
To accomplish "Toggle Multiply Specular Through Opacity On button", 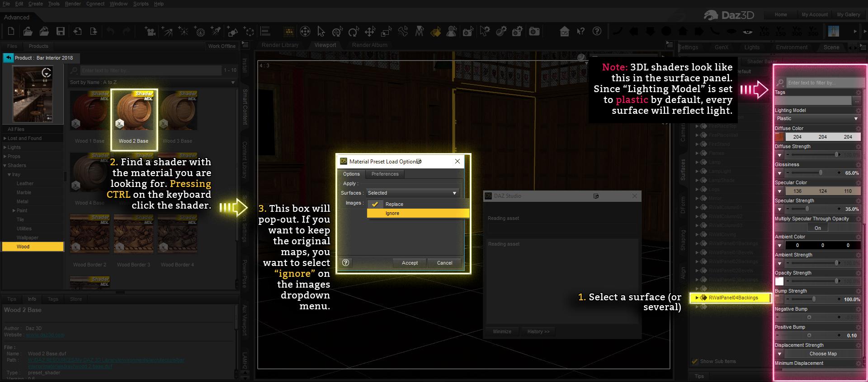I will point(817,228).
